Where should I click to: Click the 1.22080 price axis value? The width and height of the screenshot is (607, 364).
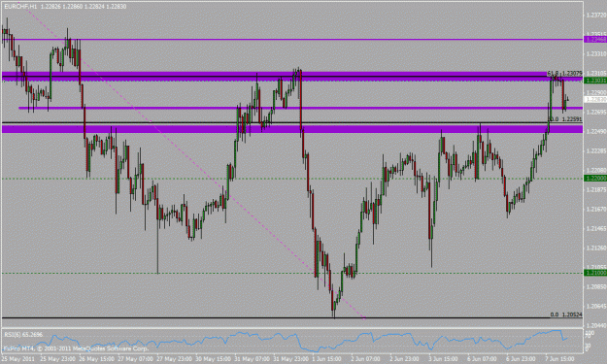(596, 170)
